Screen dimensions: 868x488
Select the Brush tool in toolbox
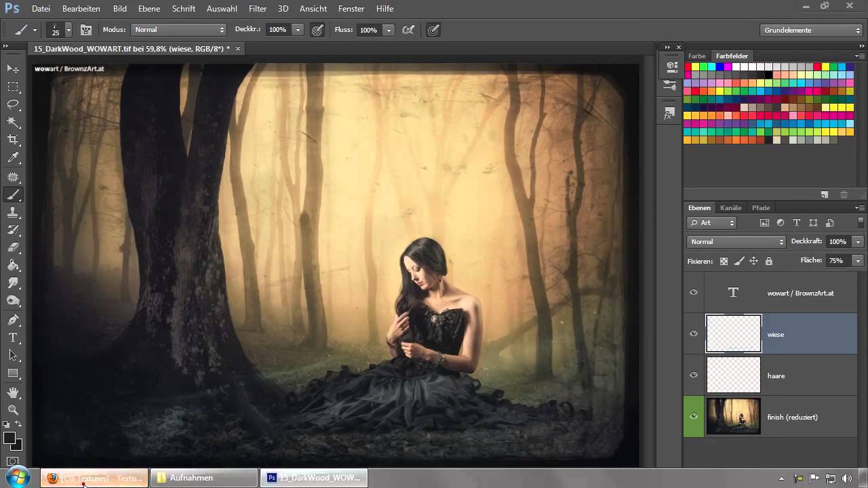tap(13, 195)
